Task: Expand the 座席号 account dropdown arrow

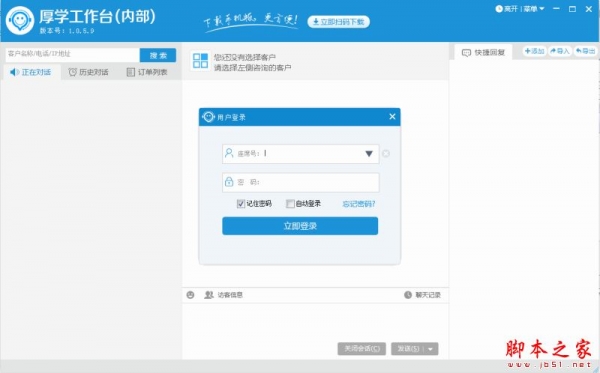Action: pos(369,154)
